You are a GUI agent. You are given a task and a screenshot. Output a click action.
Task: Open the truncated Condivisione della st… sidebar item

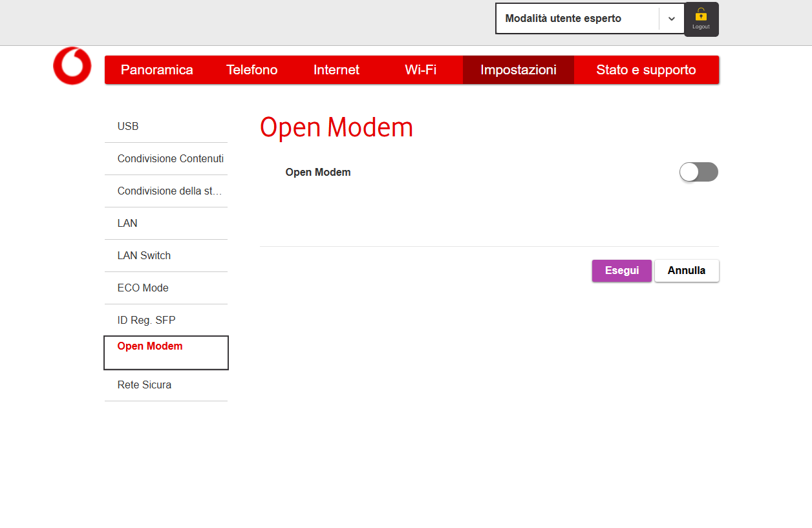pos(166,191)
